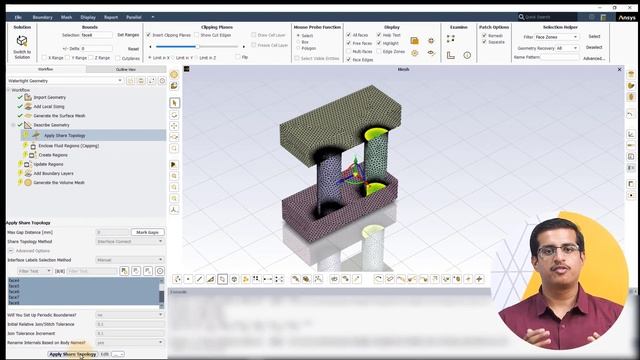Open the Display menu
The image size is (640, 360).
[x=88, y=17]
